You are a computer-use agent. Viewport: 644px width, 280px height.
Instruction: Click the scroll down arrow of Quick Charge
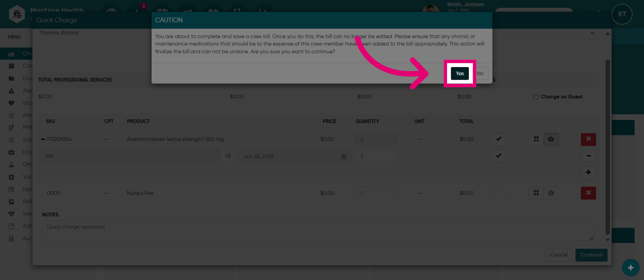(607, 240)
